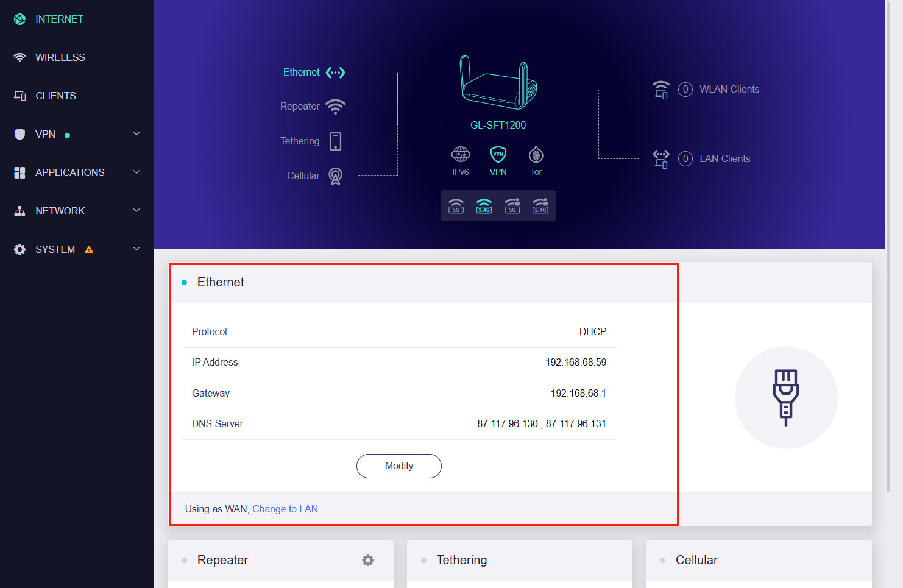Expand the APPLICATIONS sidebar chevron
The width and height of the screenshot is (903, 588).
click(136, 172)
